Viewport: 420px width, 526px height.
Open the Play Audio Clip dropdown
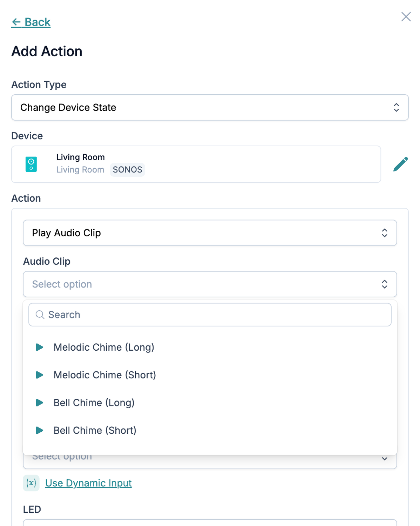click(210, 233)
